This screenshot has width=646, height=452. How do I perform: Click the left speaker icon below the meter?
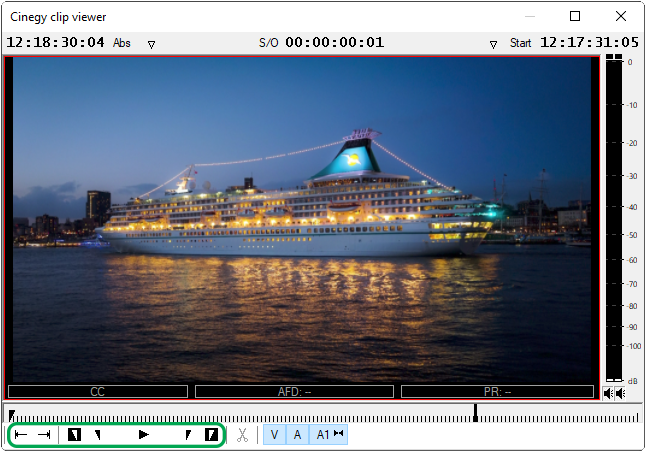coord(609,393)
